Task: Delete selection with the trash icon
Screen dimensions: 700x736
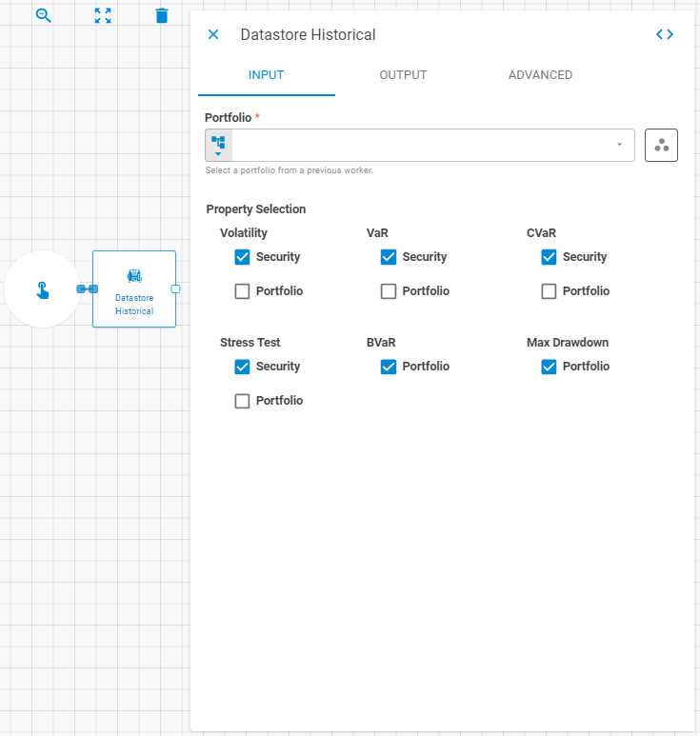Action: (162, 15)
